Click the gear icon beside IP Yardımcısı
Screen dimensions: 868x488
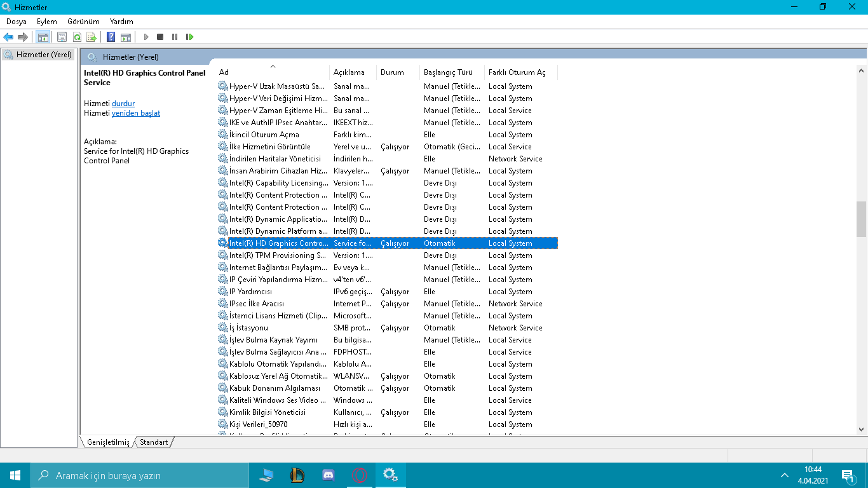223,292
